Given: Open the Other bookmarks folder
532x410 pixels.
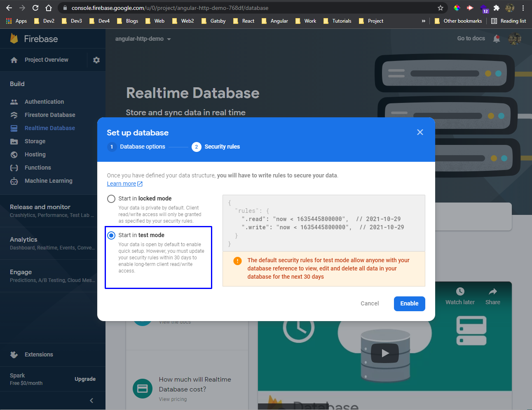Looking at the screenshot, I should coord(458,21).
